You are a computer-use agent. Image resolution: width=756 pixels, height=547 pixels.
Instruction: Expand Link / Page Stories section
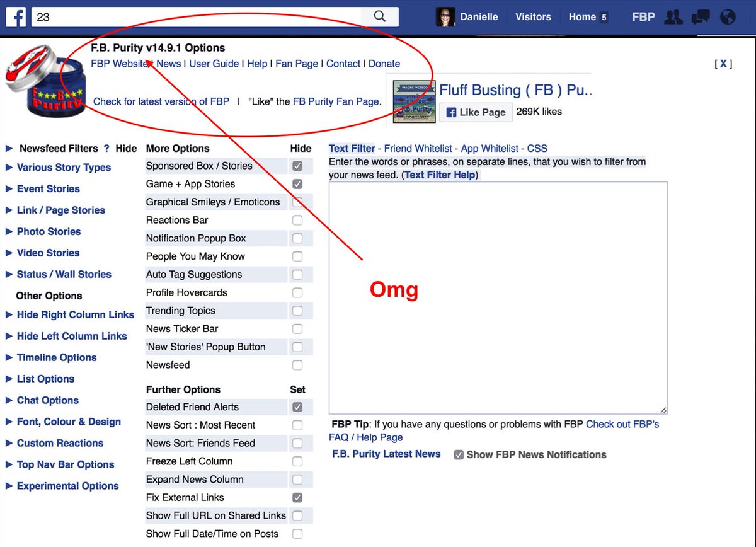61,210
